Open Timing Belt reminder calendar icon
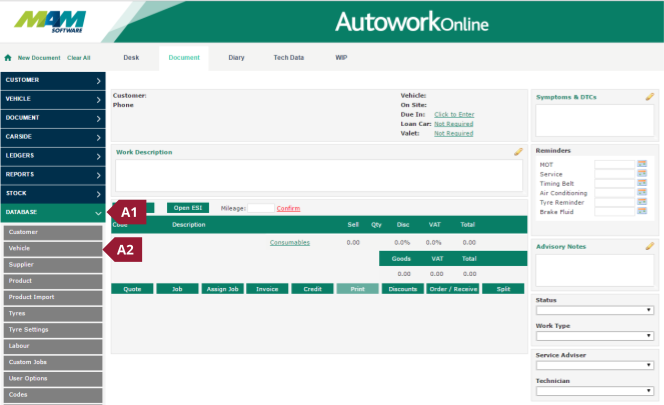 point(643,183)
